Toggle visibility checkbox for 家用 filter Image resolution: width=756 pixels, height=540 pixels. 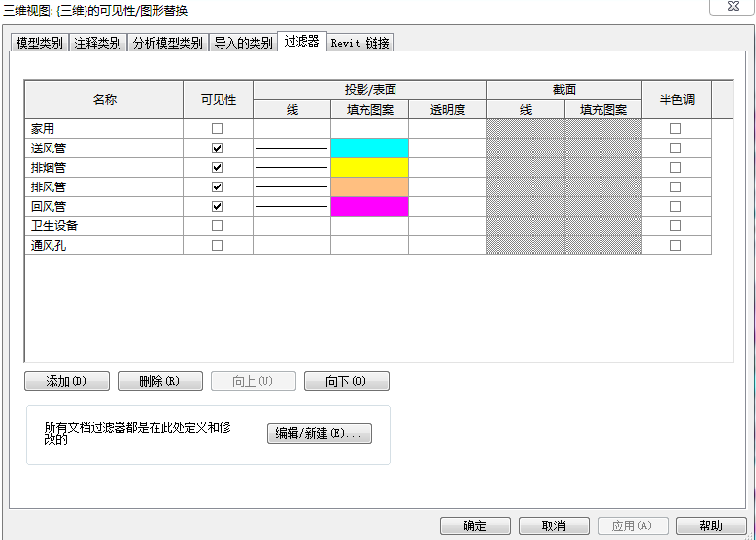point(217,128)
